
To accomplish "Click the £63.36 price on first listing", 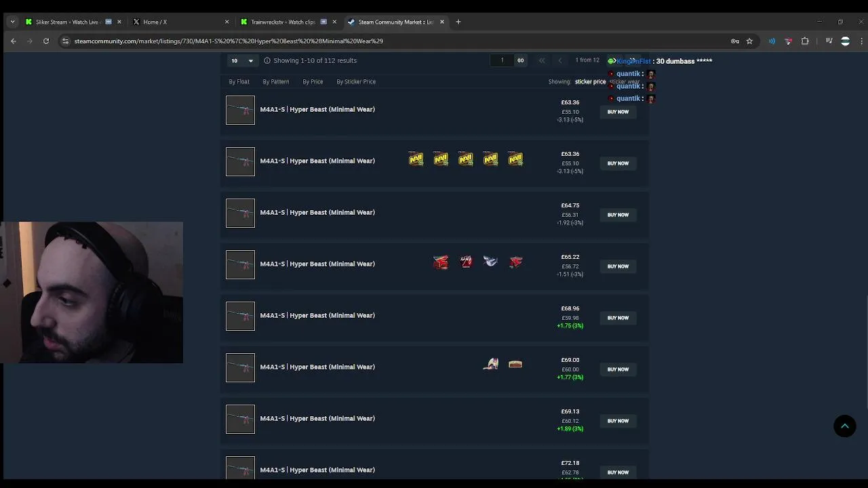I will (570, 102).
